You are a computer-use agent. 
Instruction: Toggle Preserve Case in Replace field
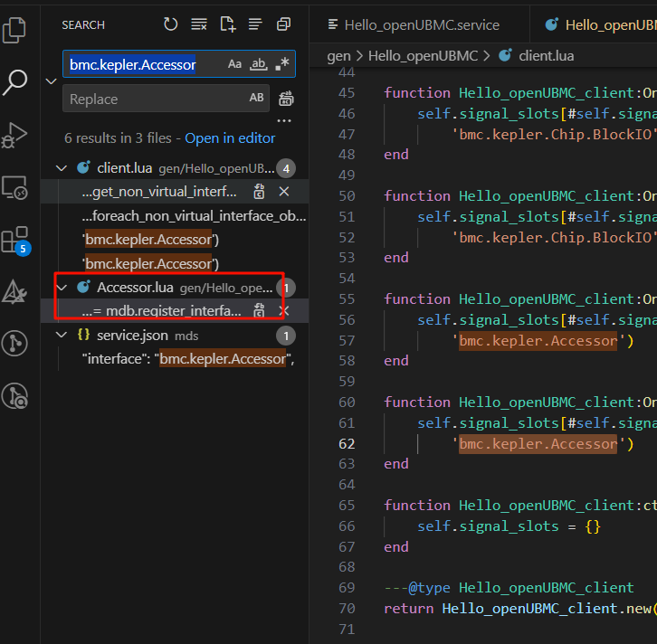tap(257, 99)
